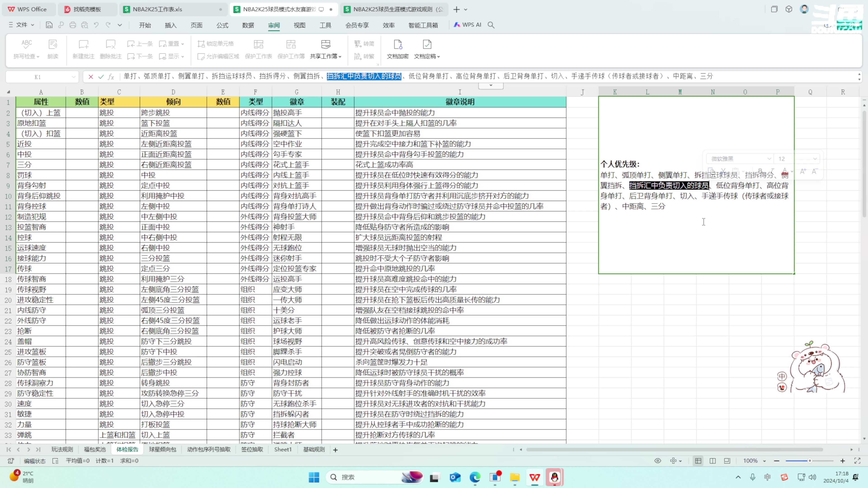Viewport: 868px width, 488px height.
Task: Click the 简转繁 conversion icon
Action: coord(358,56)
